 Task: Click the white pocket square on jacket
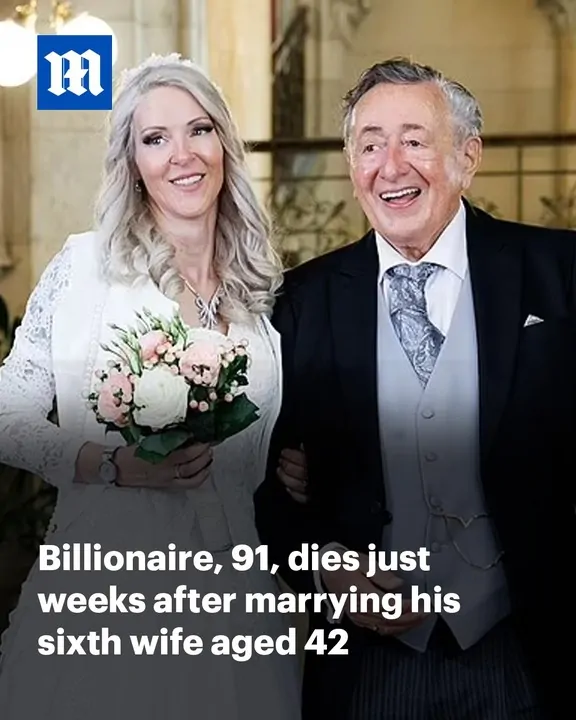click(533, 320)
